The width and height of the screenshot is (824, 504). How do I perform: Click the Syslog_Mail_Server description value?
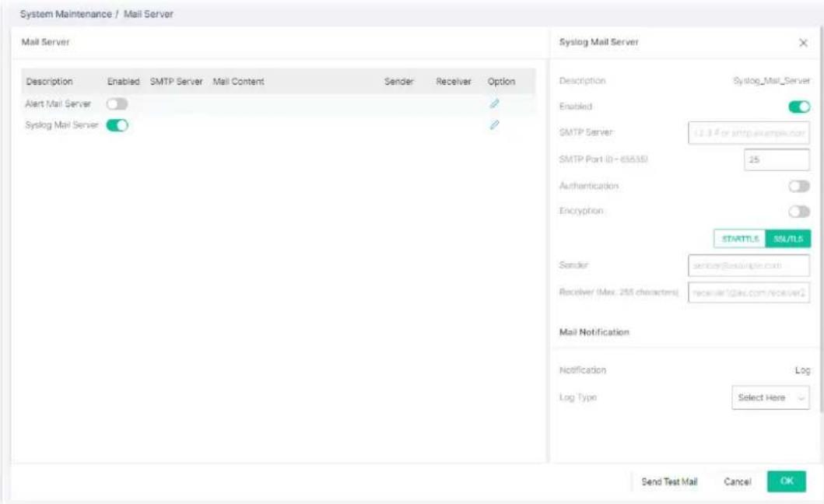[x=771, y=81]
